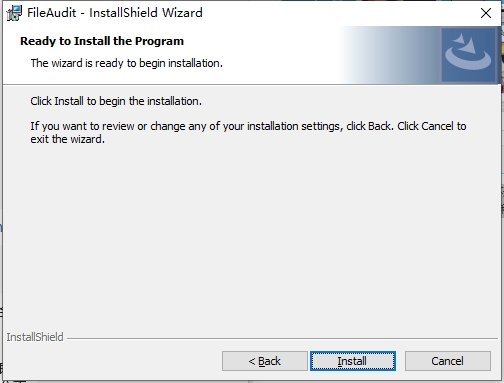
Task: Click the 'Ready to Install the Program' heading
Action: (x=102, y=41)
